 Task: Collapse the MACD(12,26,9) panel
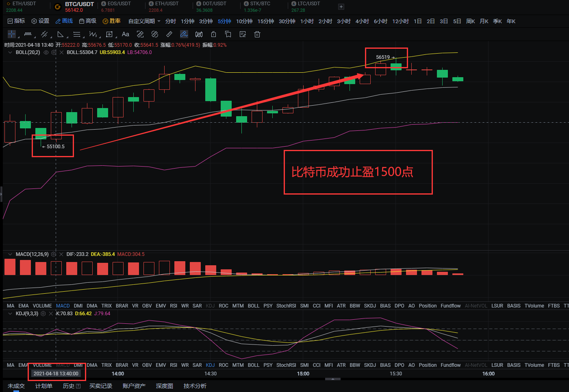coord(10,254)
